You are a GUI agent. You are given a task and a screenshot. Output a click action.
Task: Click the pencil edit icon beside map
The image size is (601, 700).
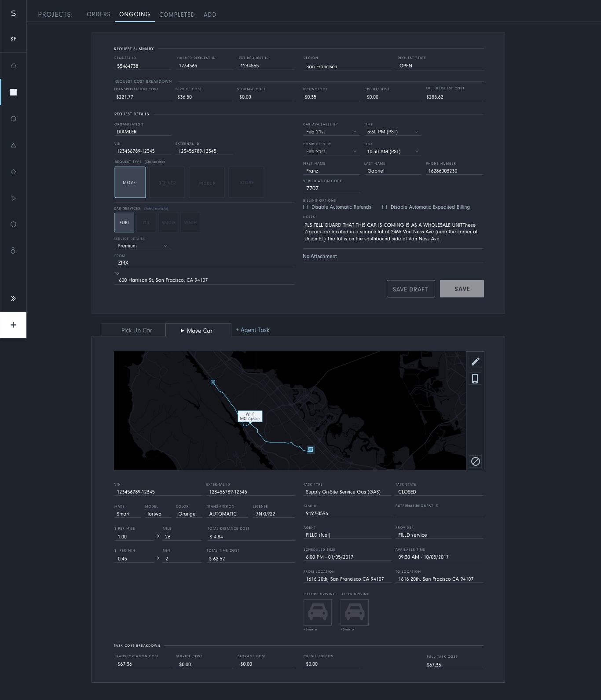click(475, 361)
